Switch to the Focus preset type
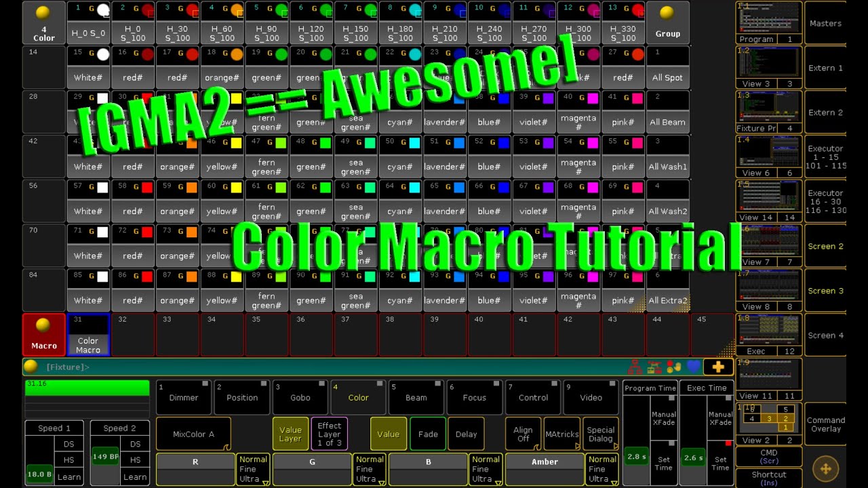This screenshot has height=488, width=868. click(x=475, y=397)
